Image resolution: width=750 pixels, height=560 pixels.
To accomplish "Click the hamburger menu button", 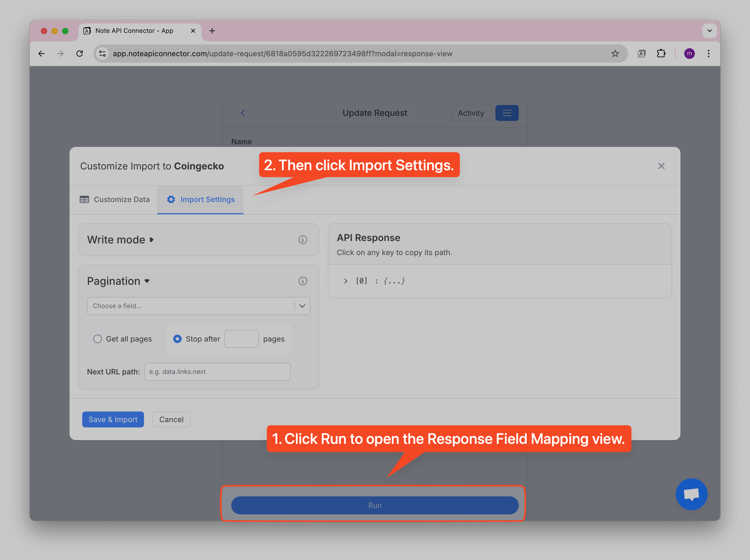I will click(507, 113).
